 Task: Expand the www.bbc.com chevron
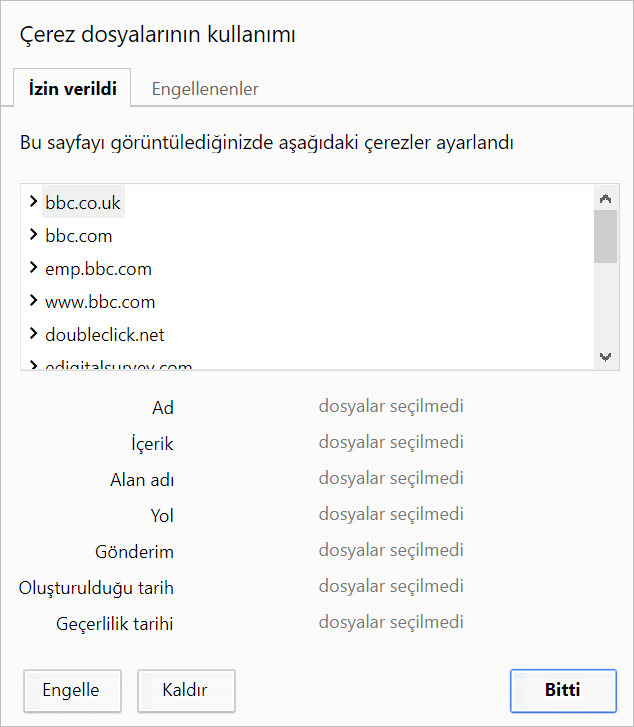[33, 300]
